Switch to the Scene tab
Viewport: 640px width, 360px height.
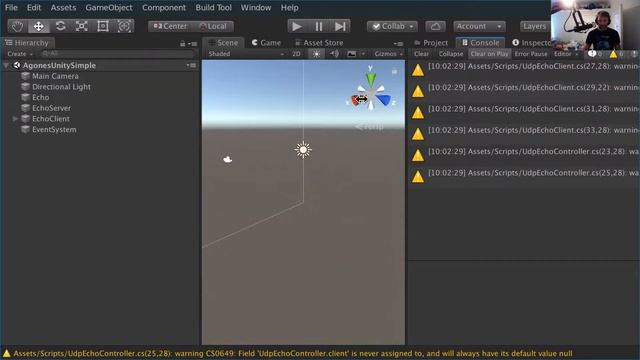click(224, 42)
